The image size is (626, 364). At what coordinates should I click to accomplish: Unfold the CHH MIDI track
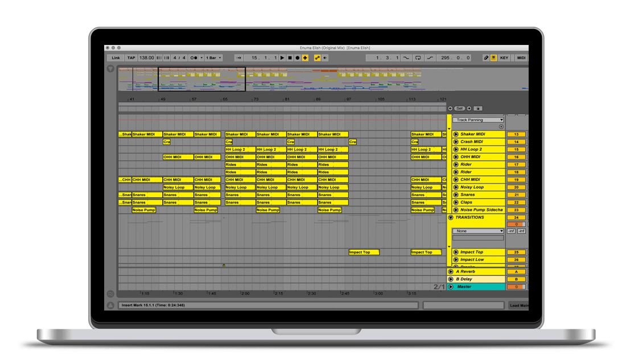pyautogui.click(x=456, y=180)
